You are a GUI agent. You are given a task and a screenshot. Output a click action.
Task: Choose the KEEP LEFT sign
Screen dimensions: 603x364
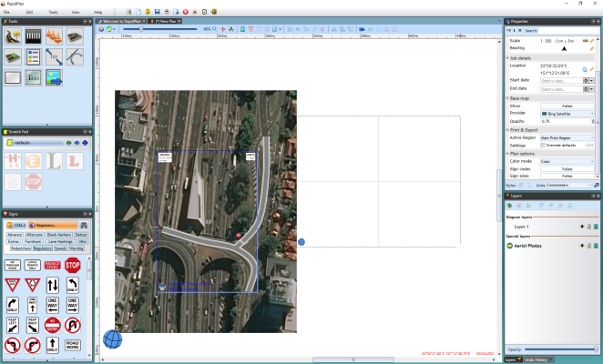point(13,325)
